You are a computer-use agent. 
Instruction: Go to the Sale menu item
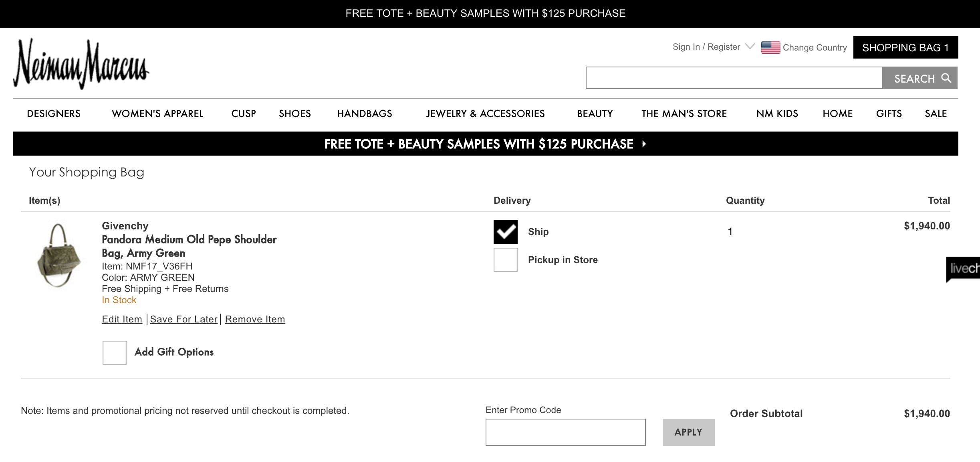(936, 113)
